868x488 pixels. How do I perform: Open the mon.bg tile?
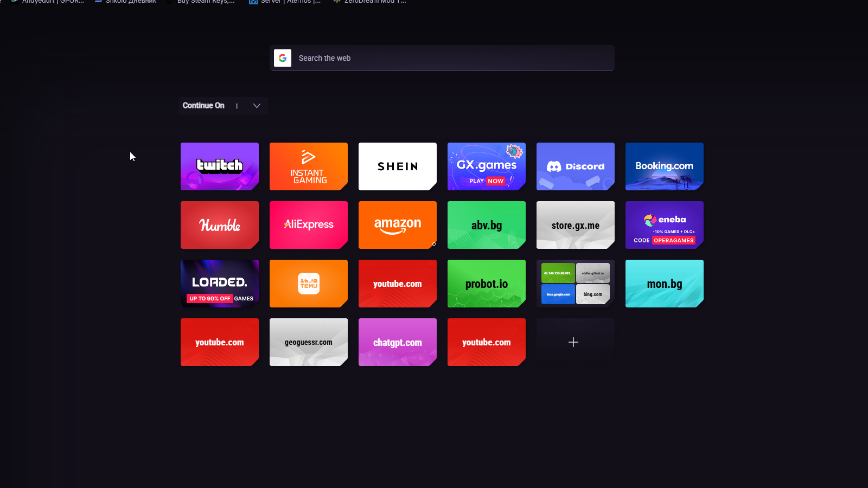click(x=665, y=284)
